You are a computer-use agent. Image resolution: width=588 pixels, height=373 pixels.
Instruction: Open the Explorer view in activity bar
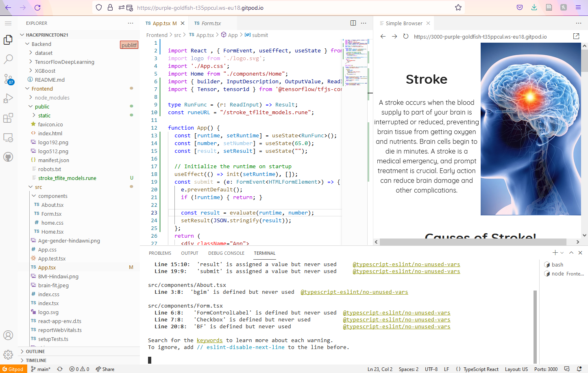[x=8, y=39]
